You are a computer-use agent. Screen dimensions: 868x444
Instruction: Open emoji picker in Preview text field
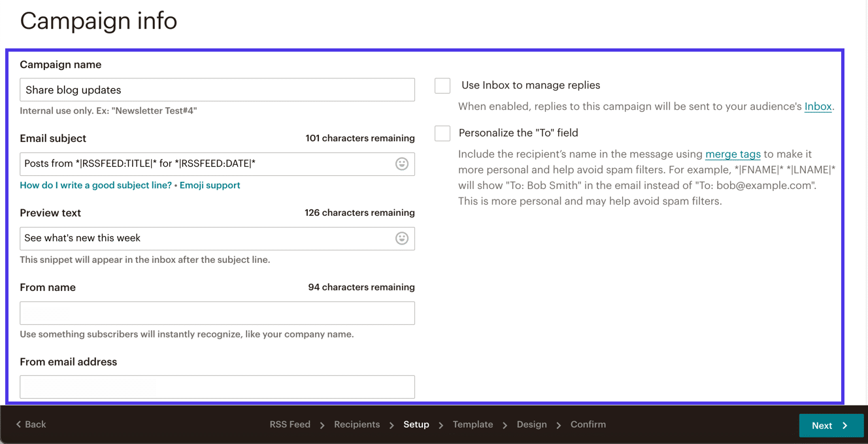[401, 238]
